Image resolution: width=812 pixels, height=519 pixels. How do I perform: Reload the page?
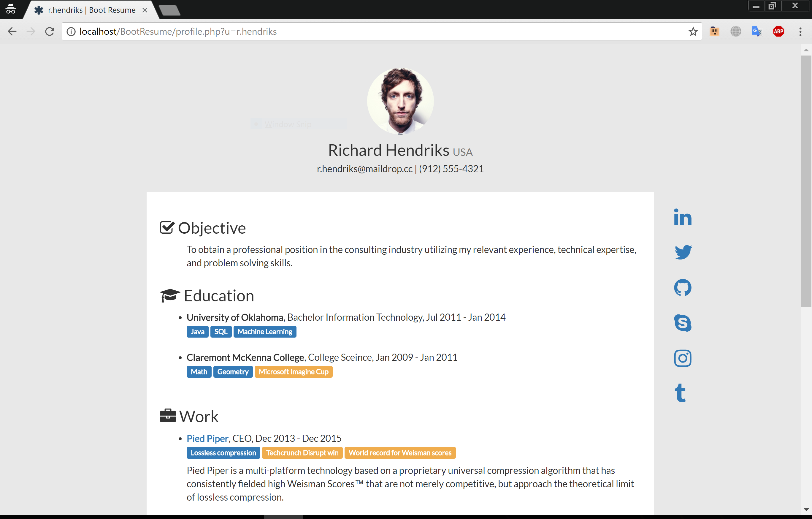[50, 31]
